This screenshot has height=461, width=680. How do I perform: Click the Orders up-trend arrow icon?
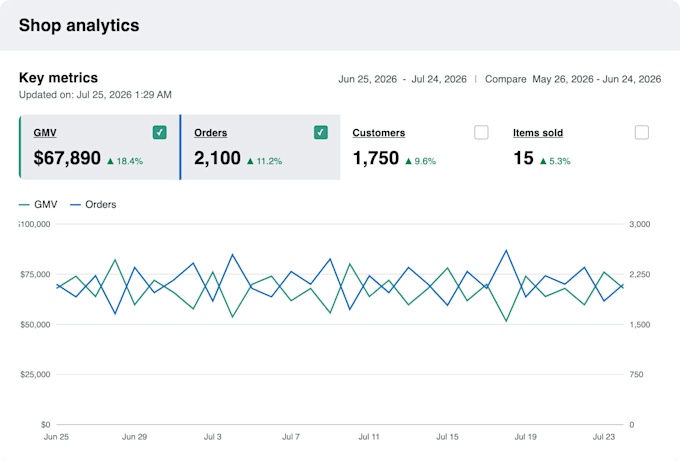click(x=250, y=161)
